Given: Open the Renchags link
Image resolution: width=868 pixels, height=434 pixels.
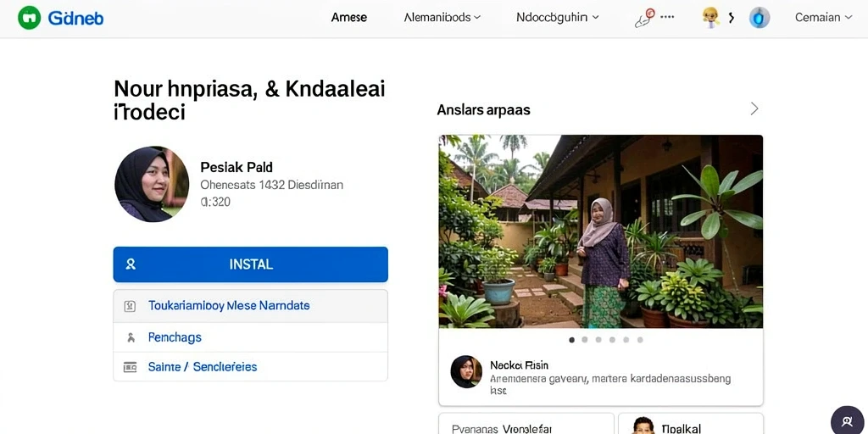Looking at the screenshot, I should click(x=175, y=337).
